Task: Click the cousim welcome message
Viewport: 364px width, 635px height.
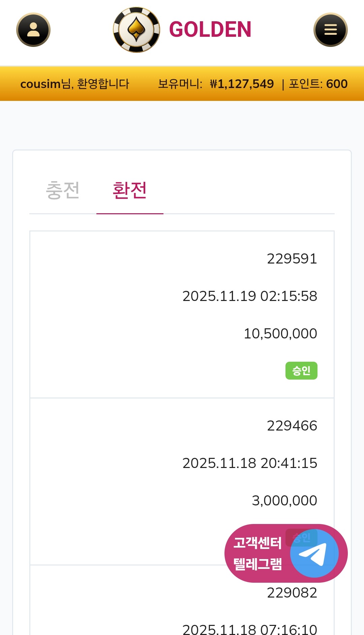Action: pos(74,84)
